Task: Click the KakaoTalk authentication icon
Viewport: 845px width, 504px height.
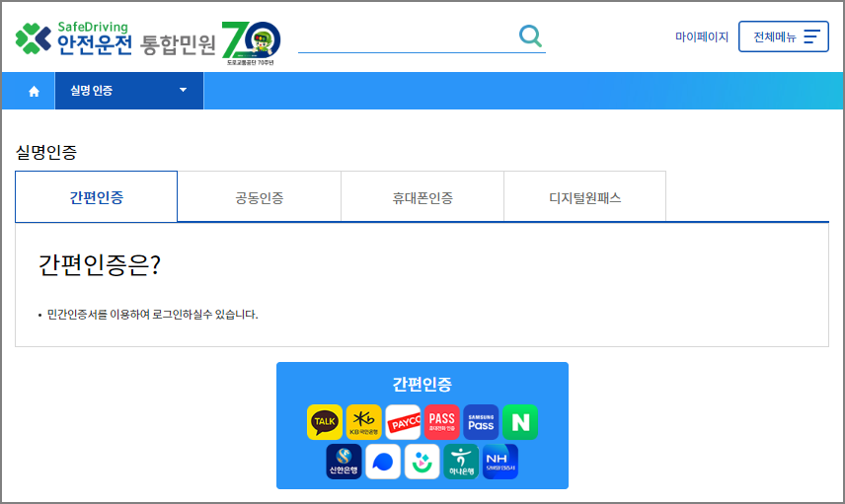Action: click(x=325, y=422)
